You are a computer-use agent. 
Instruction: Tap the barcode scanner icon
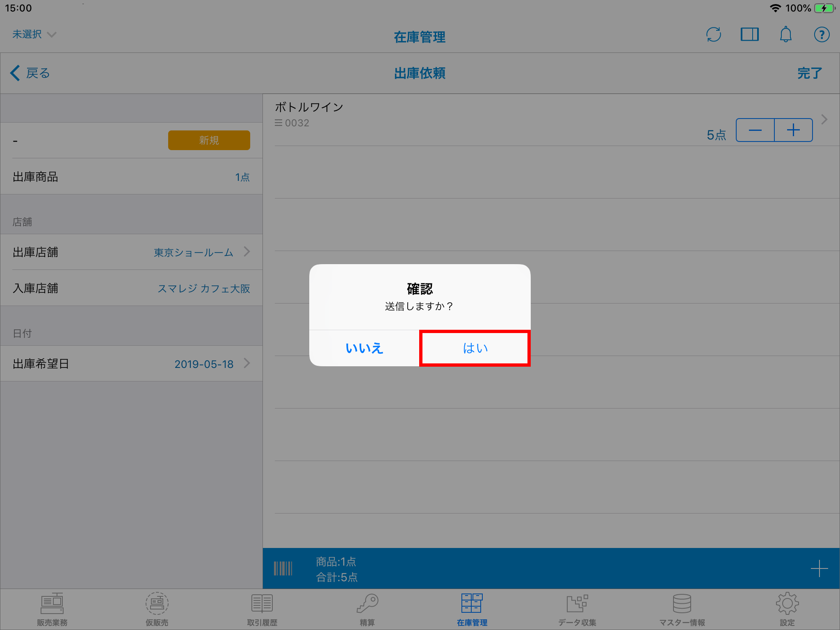pos(283,569)
